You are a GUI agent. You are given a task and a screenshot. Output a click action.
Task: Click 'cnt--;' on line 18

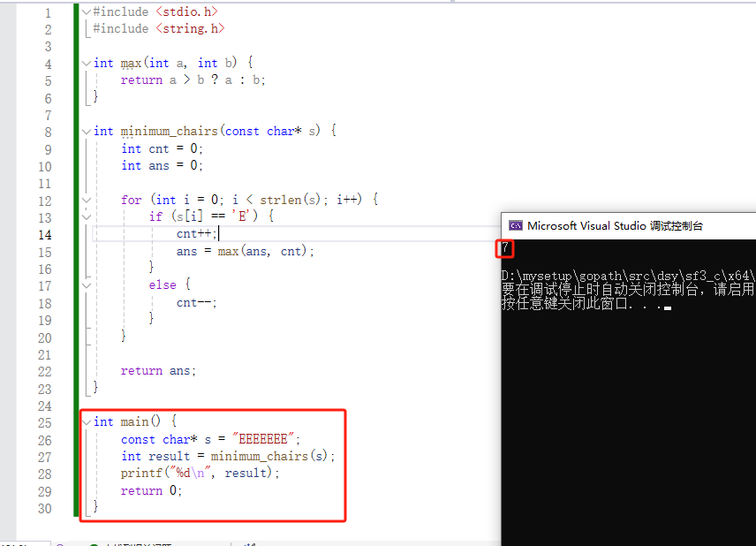197,303
